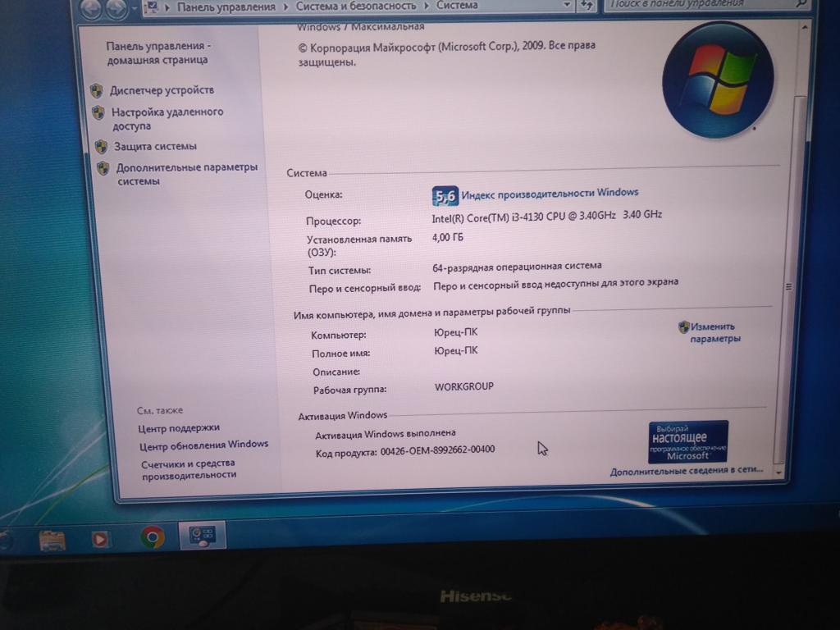Click the scrollbar up arrow
Image resolution: width=840 pixels, height=630 pixels.
pos(804,27)
